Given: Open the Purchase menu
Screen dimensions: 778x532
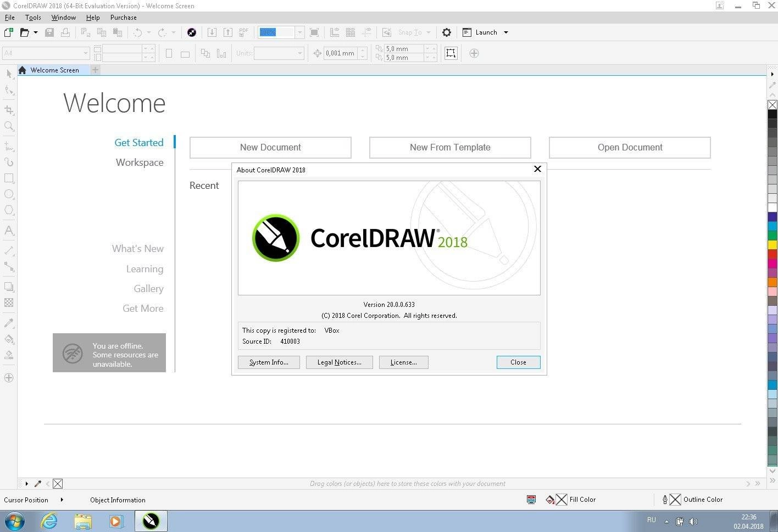Looking at the screenshot, I should coord(124,18).
